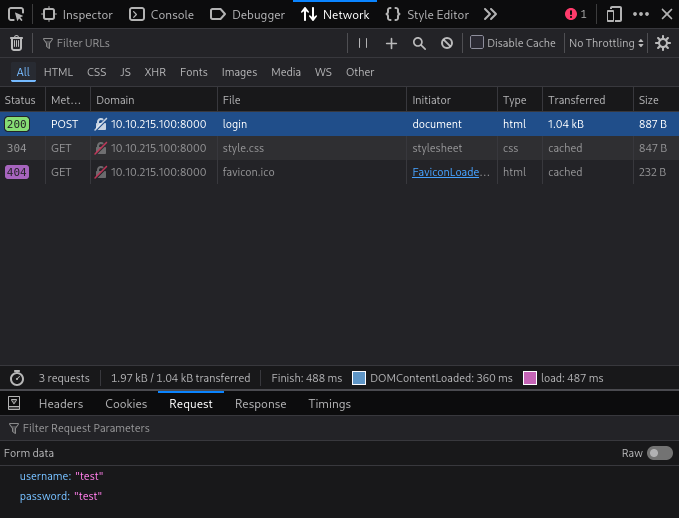Open the No Throttling dropdown
This screenshot has height=518, width=679.
(606, 43)
